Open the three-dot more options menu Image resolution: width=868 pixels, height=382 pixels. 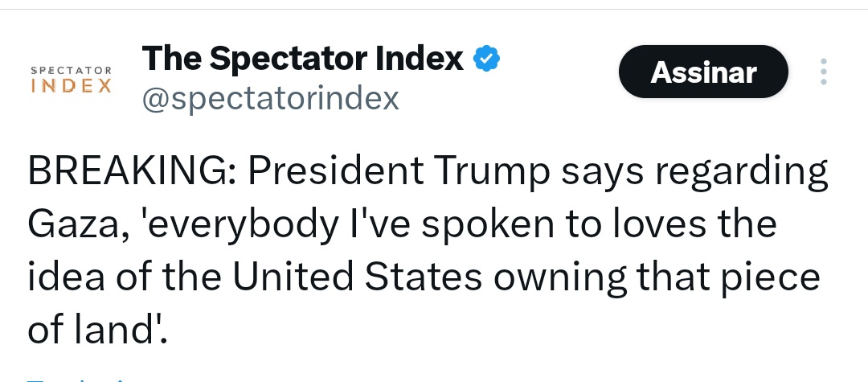pos(824,72)
